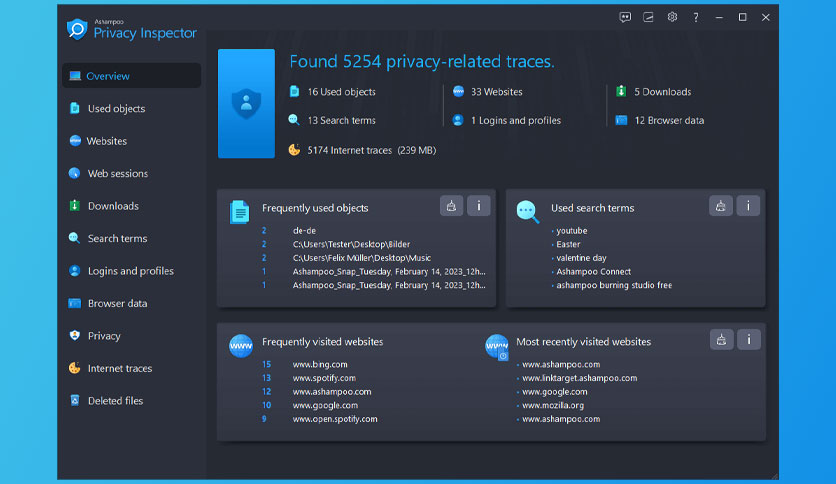Clean Frequently used objects with broom button
836x484 pixels.
coord(451,206)
